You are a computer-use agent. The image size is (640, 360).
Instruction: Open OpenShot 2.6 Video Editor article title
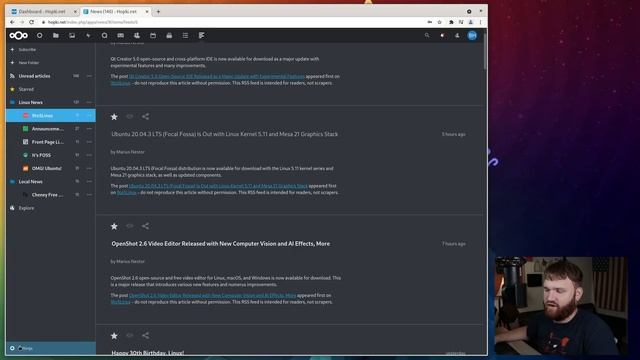(x=221, y=244)
